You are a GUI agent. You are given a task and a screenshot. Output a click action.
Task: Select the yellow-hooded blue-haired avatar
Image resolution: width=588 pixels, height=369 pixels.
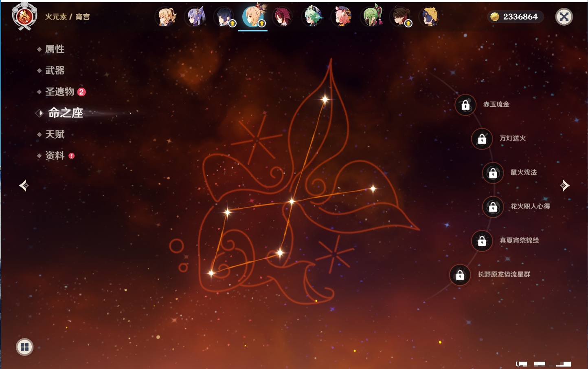[x=430, y=17]
